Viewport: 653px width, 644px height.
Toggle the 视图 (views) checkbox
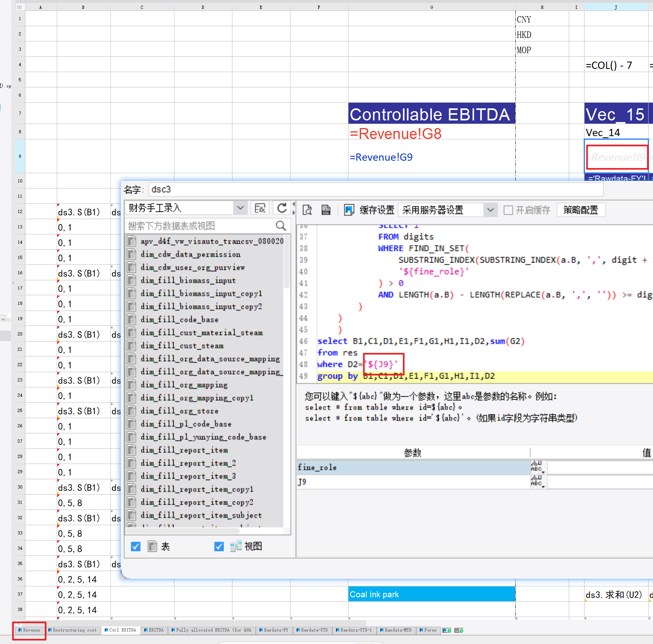pyautogui.click(x=219, y=547)
